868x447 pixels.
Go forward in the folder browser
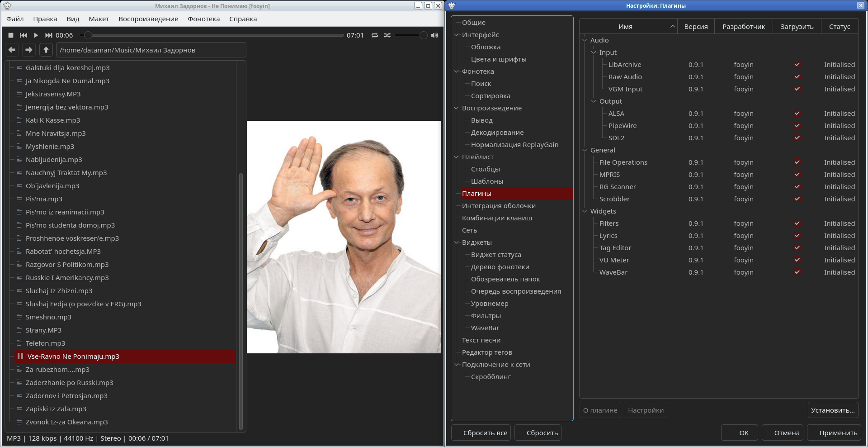tap(29, 50)
